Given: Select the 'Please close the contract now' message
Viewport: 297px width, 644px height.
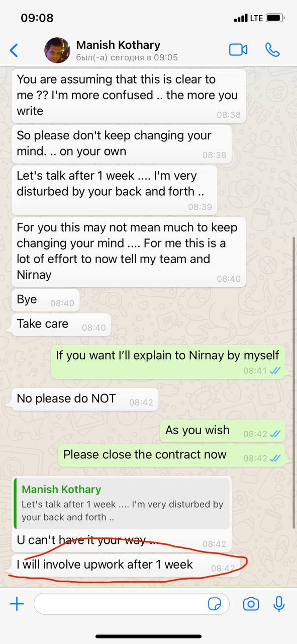Looking at the screenshot, I should click(171, 455).
